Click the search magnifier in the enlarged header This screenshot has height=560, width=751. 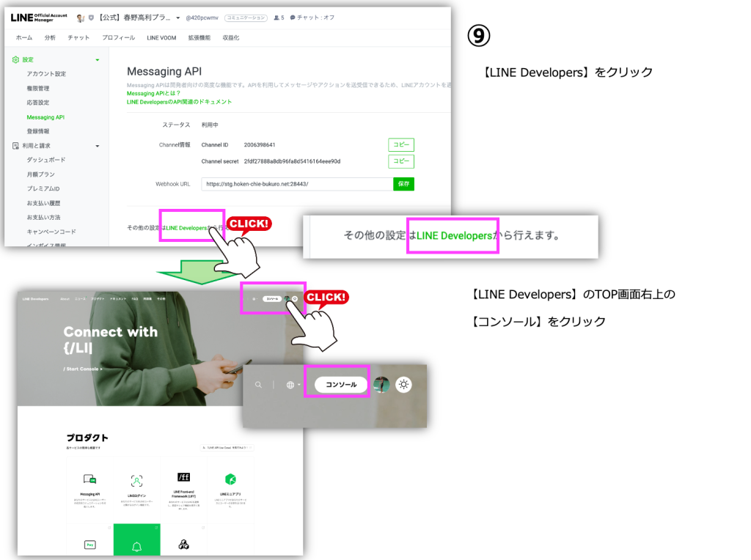tap(258, 385)
